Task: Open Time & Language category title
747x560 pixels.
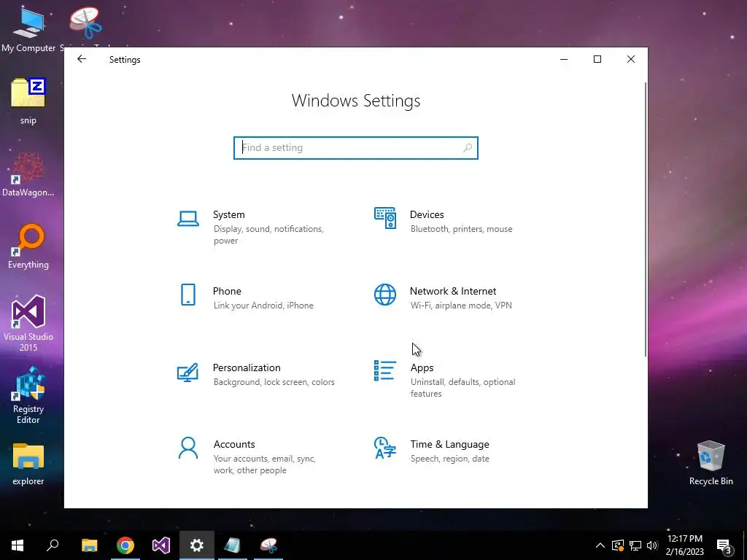Action: (x=449, y=444)
